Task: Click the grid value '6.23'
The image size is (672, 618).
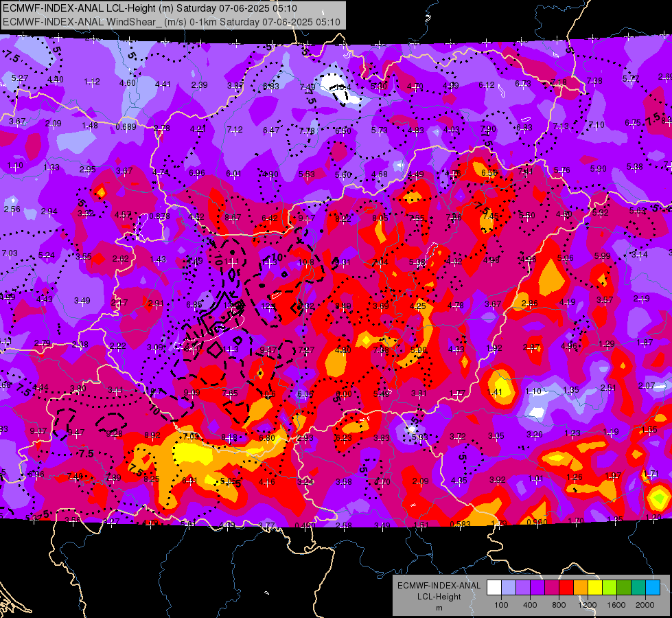Action: 344,437
